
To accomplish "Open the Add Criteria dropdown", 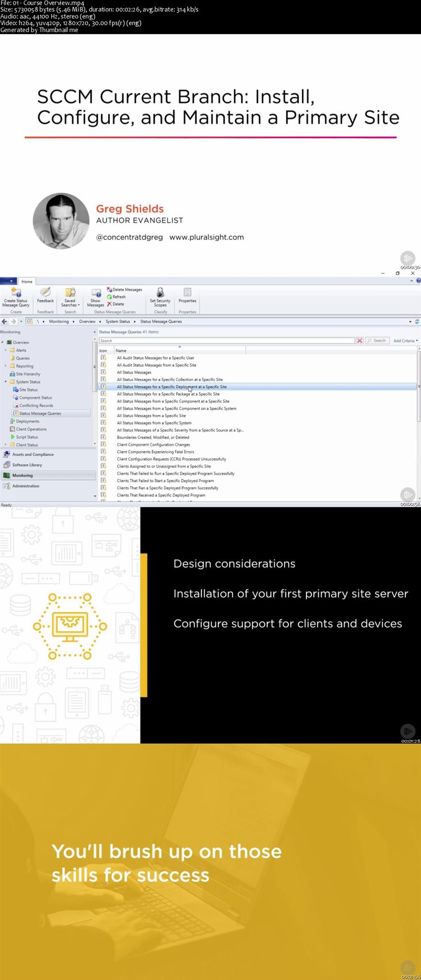I will coord(405,341).
